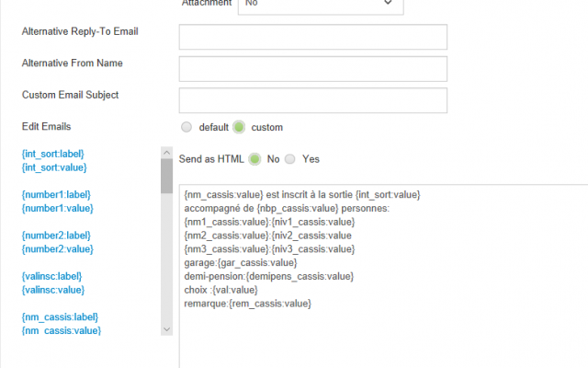
Task: Focus the Alternative From Name field
Action: point(313,69)
